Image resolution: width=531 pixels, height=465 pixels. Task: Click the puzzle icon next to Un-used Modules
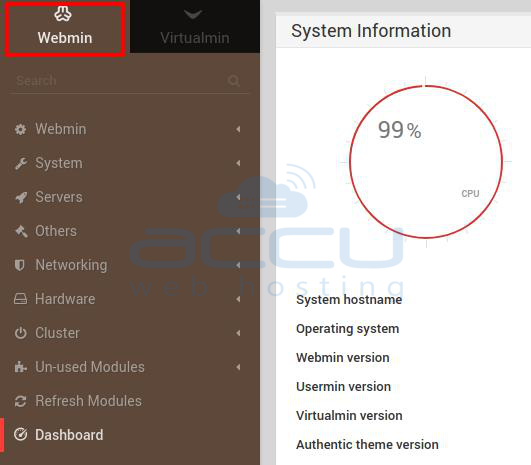[x=21, y=367]
